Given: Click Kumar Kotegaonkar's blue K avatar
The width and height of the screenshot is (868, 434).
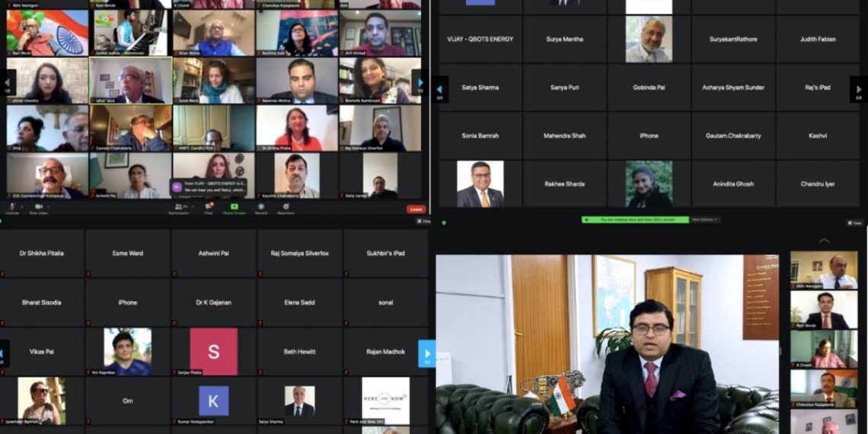Looking at the screenshot, I should click(214, 400).
